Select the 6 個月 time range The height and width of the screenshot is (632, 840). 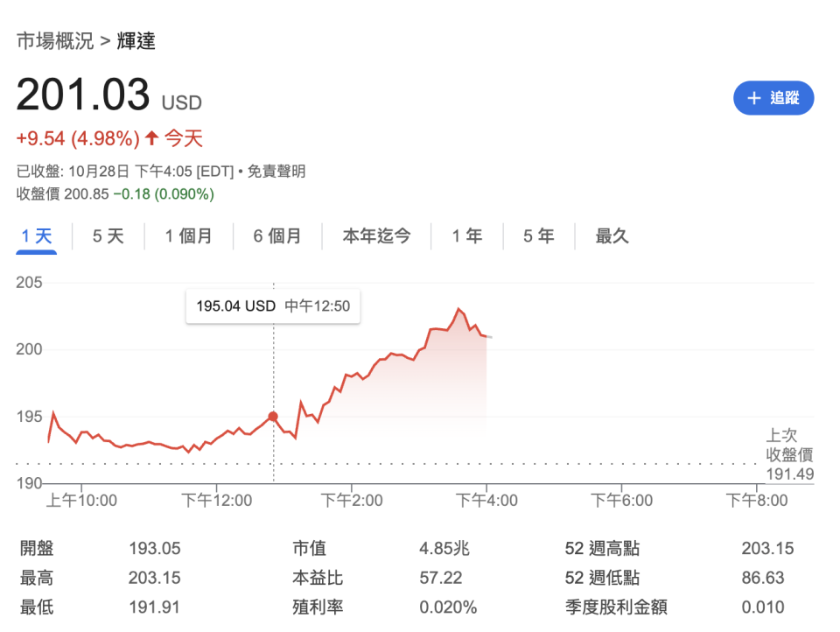click(278, 235)
